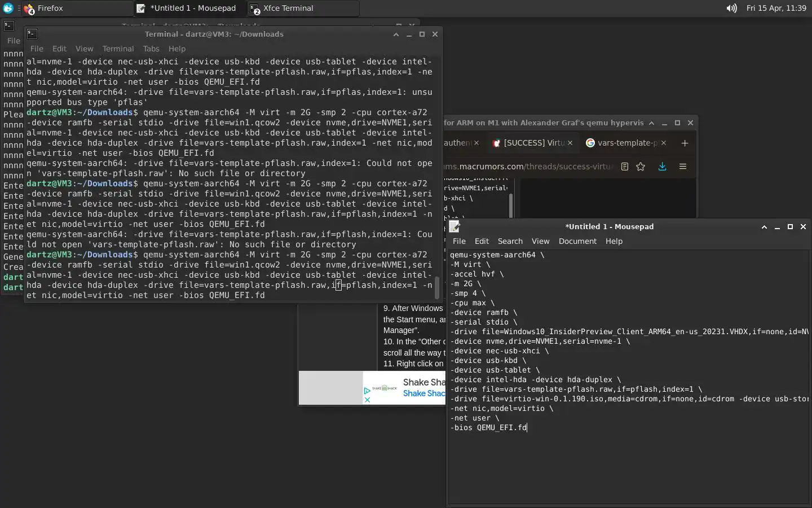Roll up the Mousepad window

(x=764, y=226)
